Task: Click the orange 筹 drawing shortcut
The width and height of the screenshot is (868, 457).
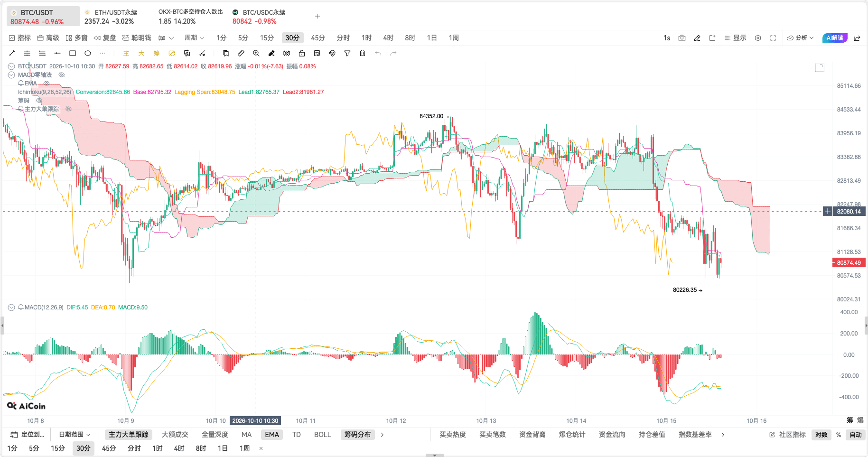Action: point(157,53)
